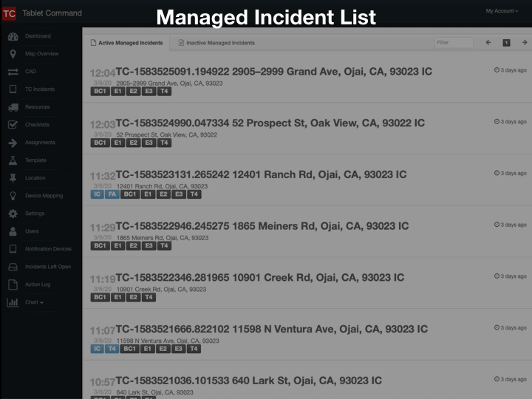This screenshot has width=532, height=399.
Task: Switch to Inactive Managed Incidents tab
Action: (216, 43)
